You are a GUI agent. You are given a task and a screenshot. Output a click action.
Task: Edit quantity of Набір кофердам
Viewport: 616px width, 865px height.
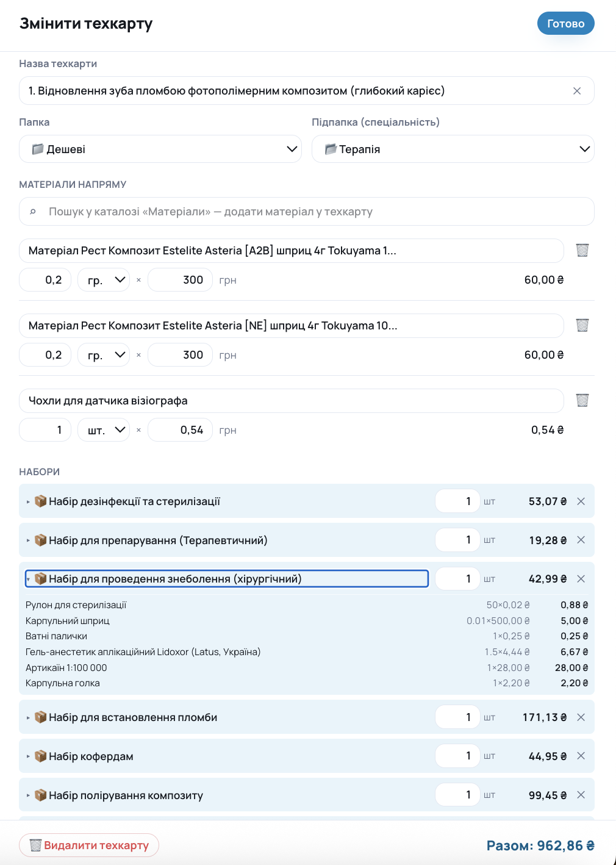pyautogui.click(x=457, y=756)
